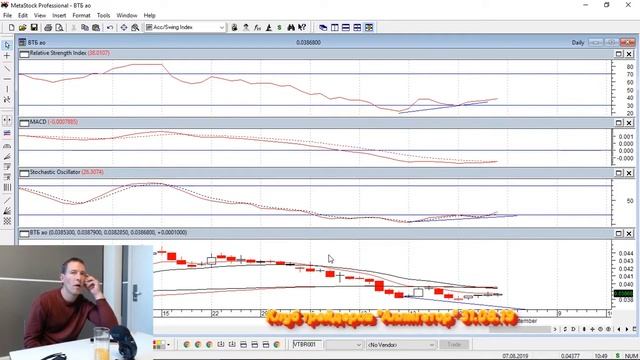This screenshot has width=640, height=360.
Task: Select the vertical line drawing tool
Action: click(7, 89)
